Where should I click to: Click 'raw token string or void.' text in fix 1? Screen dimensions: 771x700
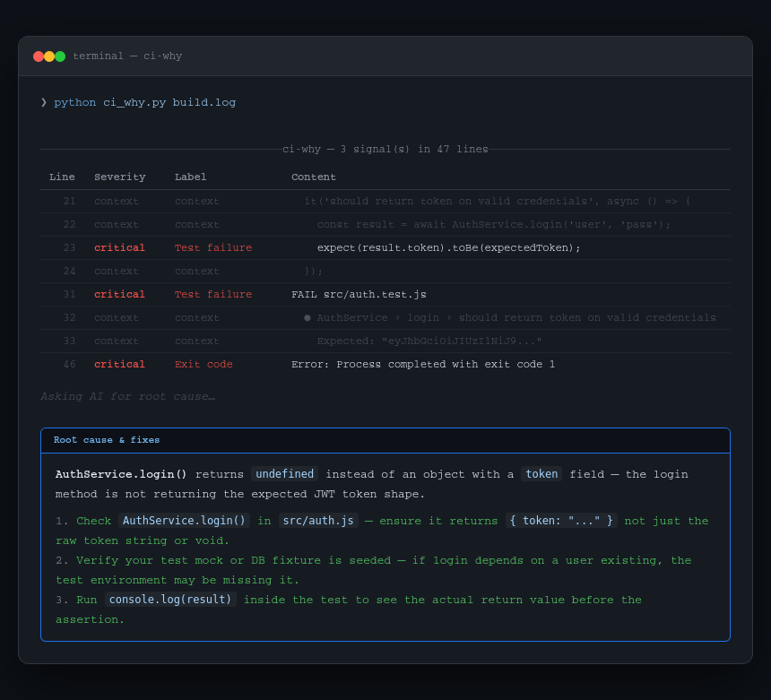[x=143, y=540]
